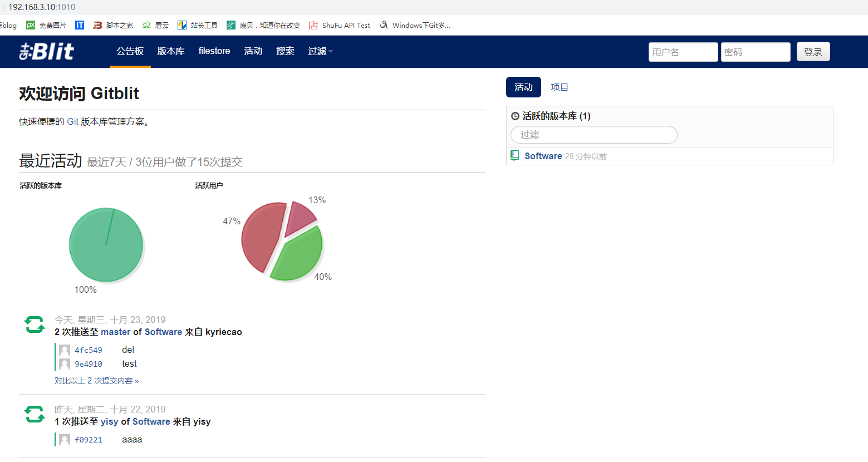This screenshot has width=868, height=462.
Task: Open the master branch link
Action: [x=116, y=332]
